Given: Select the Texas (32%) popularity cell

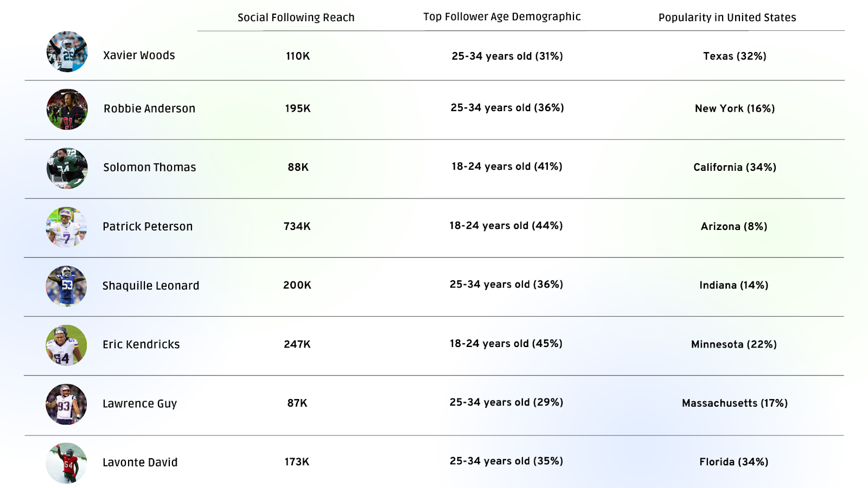Looking at the screenshot, I should [735, 56].
